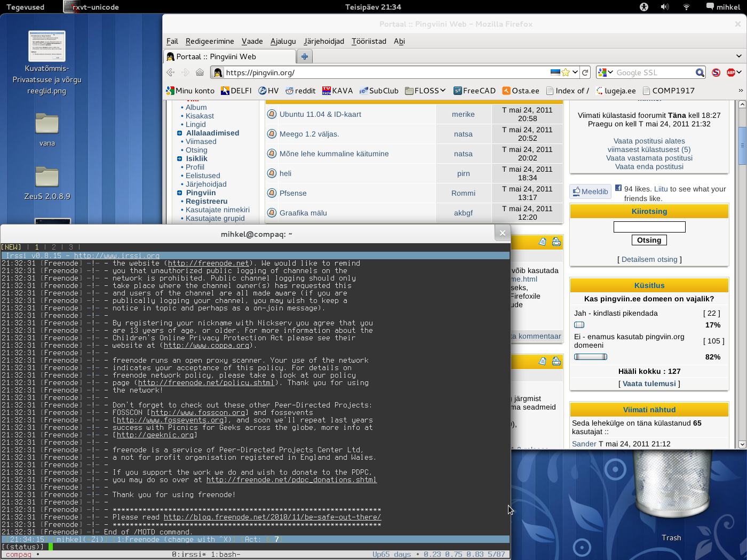Click the Adblock Plus ABP icon
The width and height of the screenshot is (747, 560).
pyautogui.click(x=731, y=73)
